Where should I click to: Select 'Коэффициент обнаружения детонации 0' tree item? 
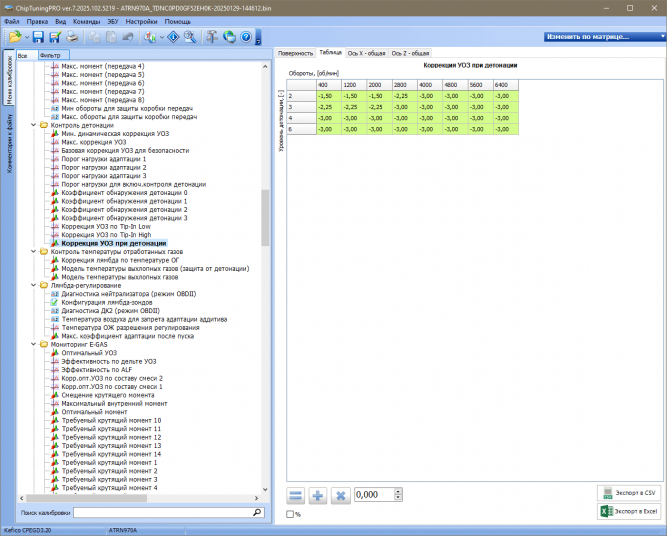(x=124, y=193)
